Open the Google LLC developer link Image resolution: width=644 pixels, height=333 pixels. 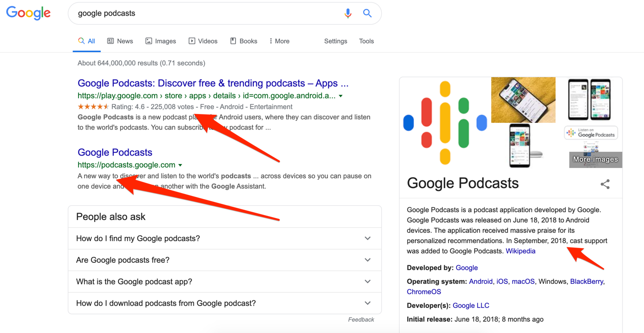471,305
